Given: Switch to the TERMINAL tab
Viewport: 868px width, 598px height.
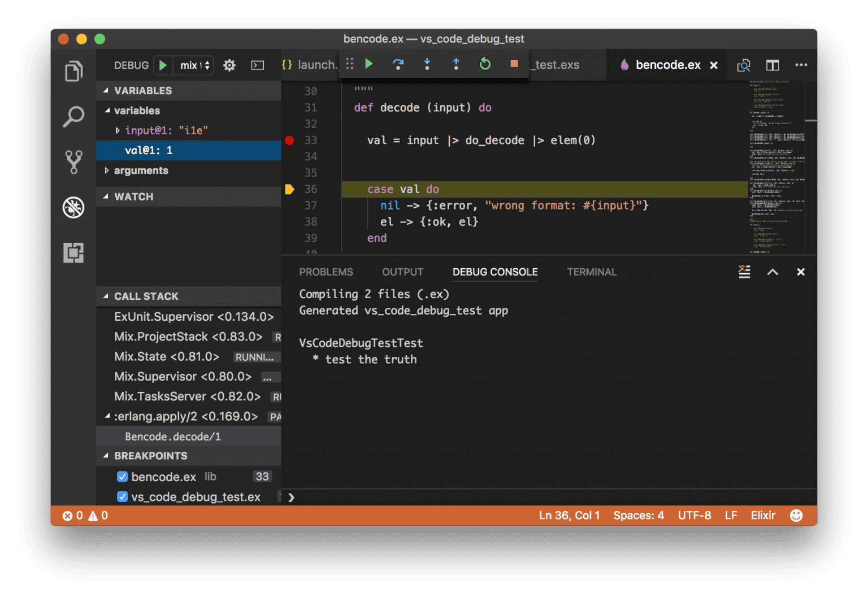Looking at the screenshot, I should 592,272.
